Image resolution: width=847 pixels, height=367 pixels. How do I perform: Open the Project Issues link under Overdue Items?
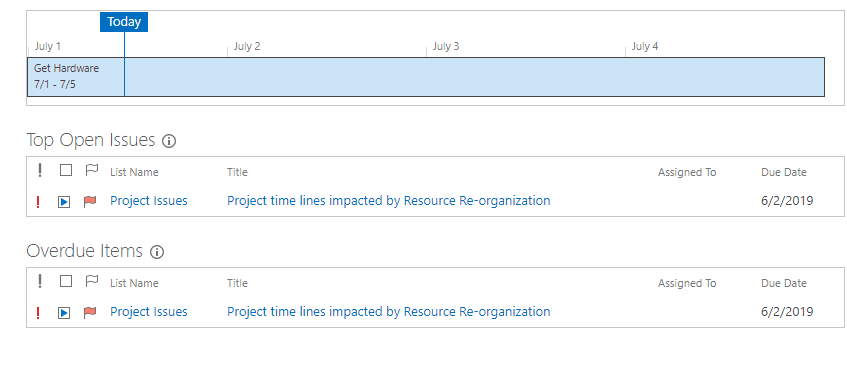click(149, 311)
